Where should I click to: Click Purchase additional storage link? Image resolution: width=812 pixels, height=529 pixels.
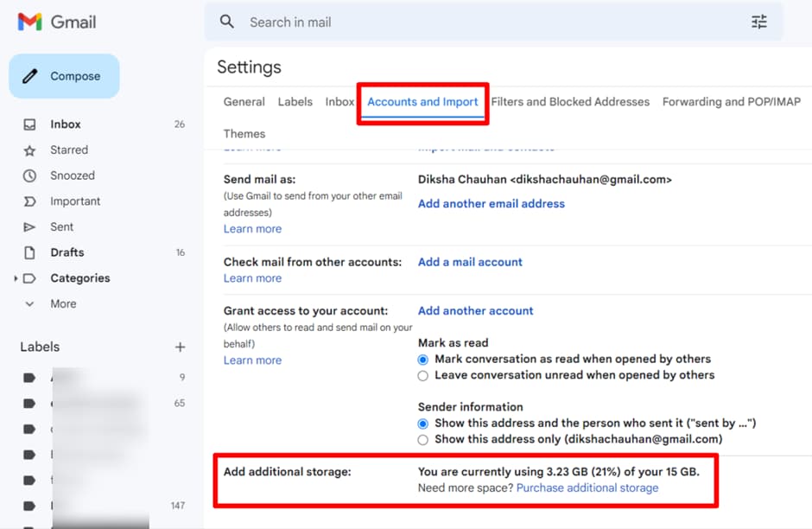pyautogui.click(x=587, y=488)
